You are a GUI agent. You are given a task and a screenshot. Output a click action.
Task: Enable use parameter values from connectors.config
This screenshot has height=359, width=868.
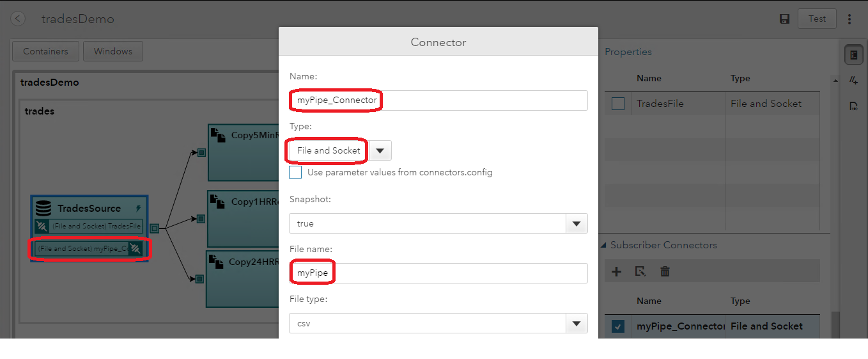tap(295, 172)
